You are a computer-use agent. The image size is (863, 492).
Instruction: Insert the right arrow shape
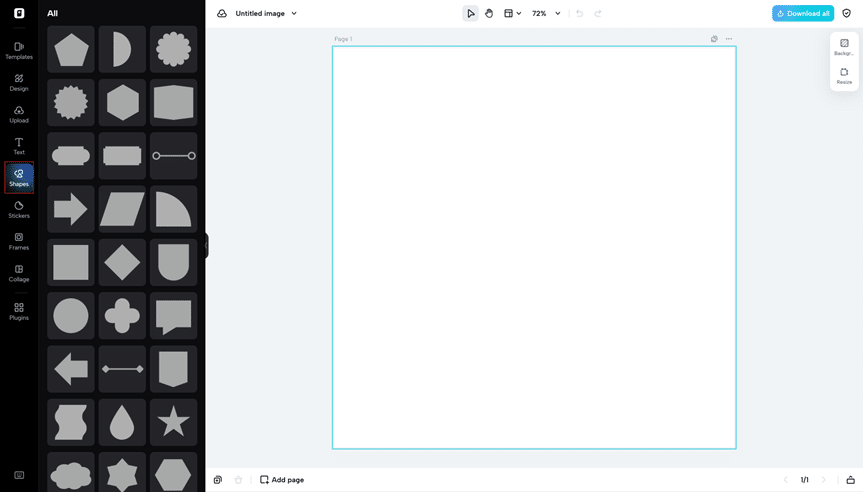click(x=71, y=209)
